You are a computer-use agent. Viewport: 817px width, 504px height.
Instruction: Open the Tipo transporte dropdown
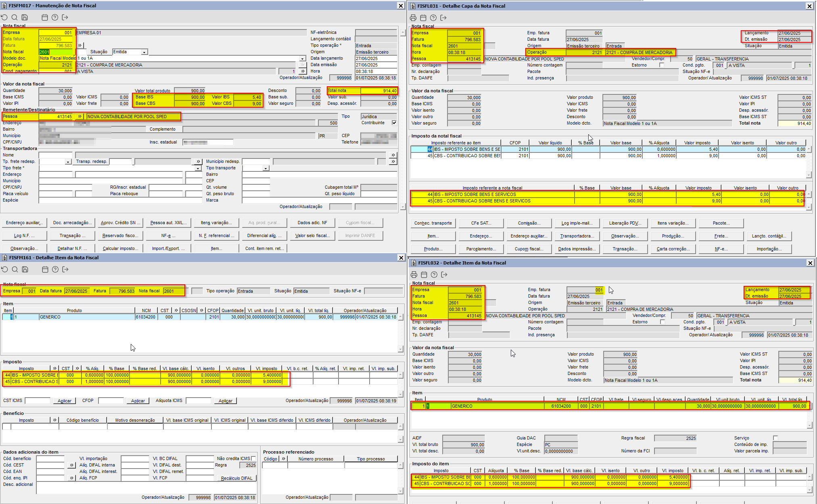(265, 168)
